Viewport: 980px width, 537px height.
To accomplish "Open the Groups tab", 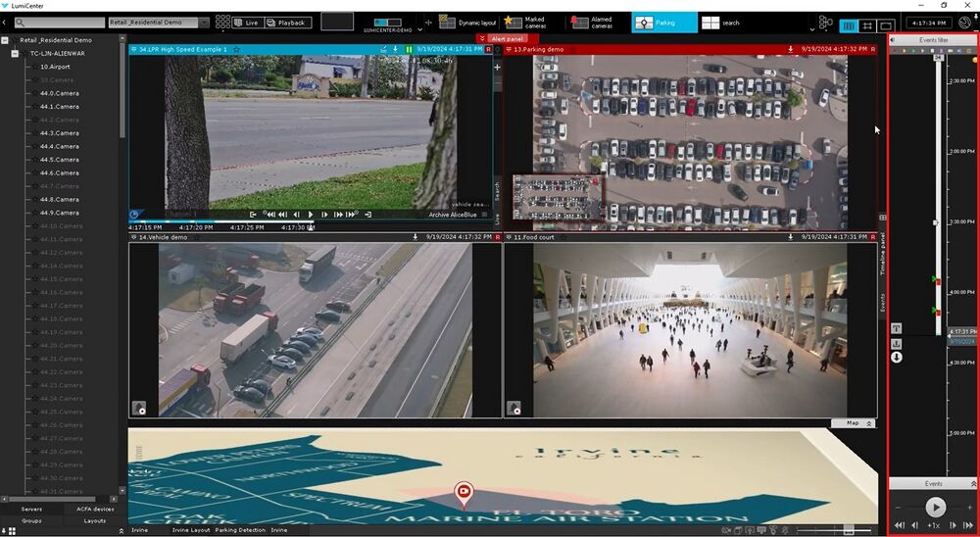I will (x=32, y=520).
